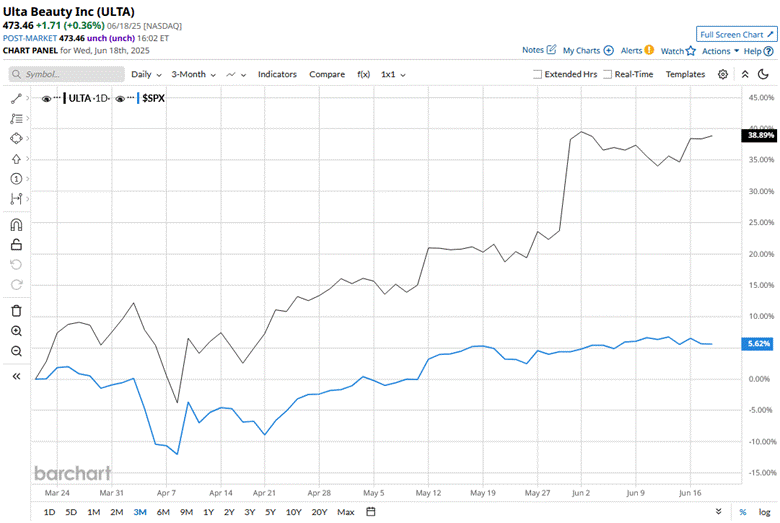Expand trend line tool submenu arrow

(x=27, y=98)
